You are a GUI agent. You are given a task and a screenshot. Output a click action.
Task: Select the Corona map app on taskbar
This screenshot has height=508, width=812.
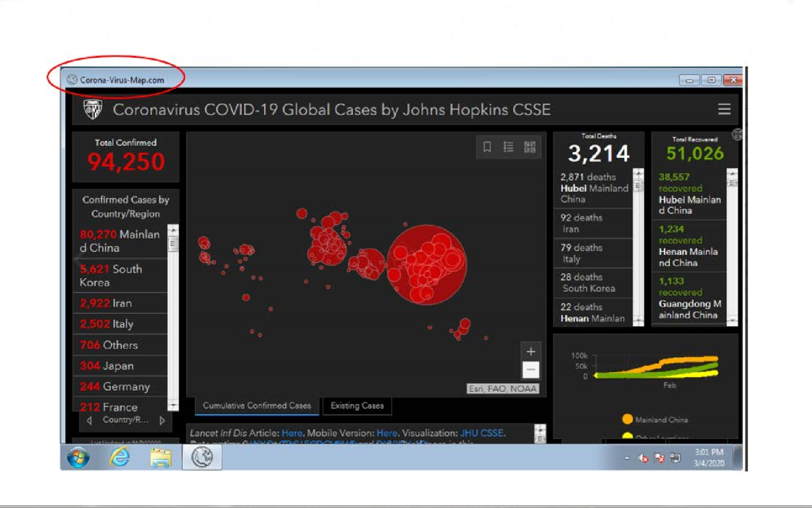202,457
